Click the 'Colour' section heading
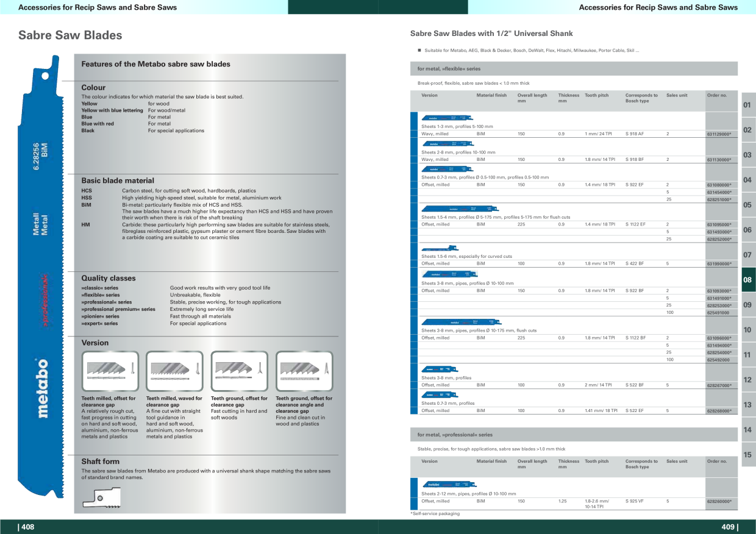756x534 pixels. pyautogui.click(x=93, y=88)
